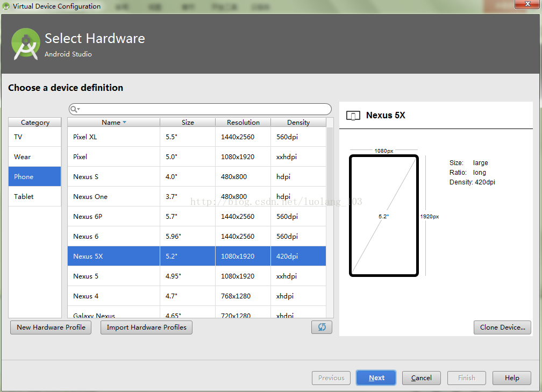The height and width of the screenshot is (392, 542).
Task: Select the Nexus One device row
Action: pos(197,197)
